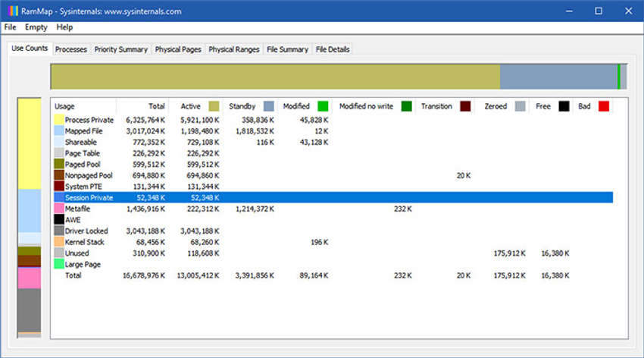
Task: Select the Driver Locked row label
Action: 86,231
